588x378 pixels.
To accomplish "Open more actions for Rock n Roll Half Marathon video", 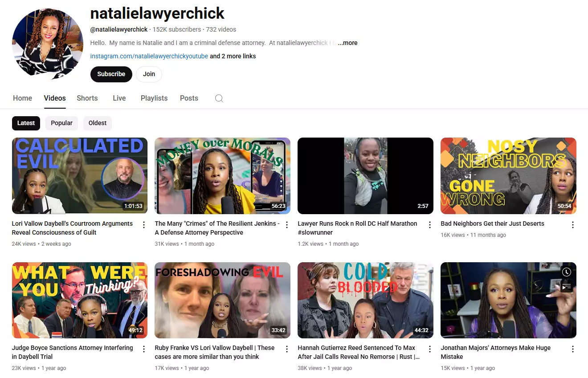I will pos(430,225).
